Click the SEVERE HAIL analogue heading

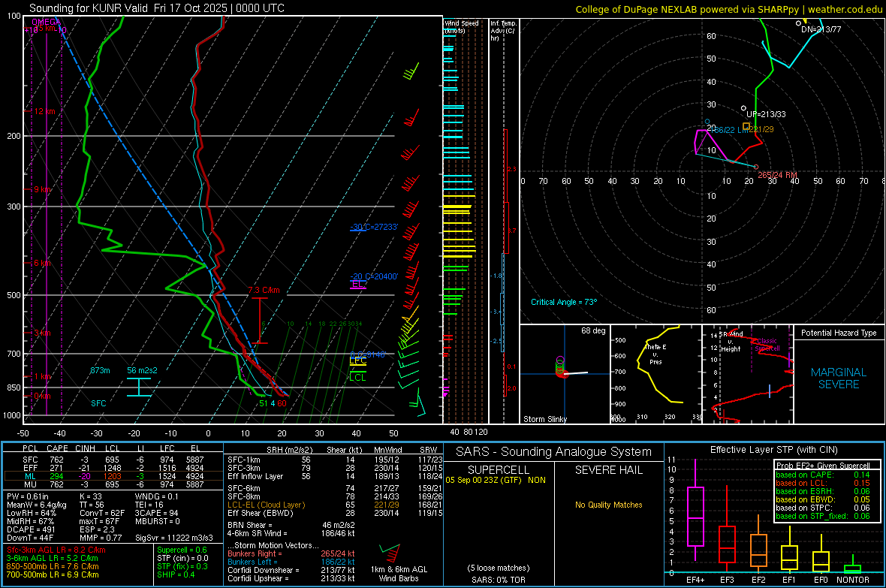[x=608, y=470]
